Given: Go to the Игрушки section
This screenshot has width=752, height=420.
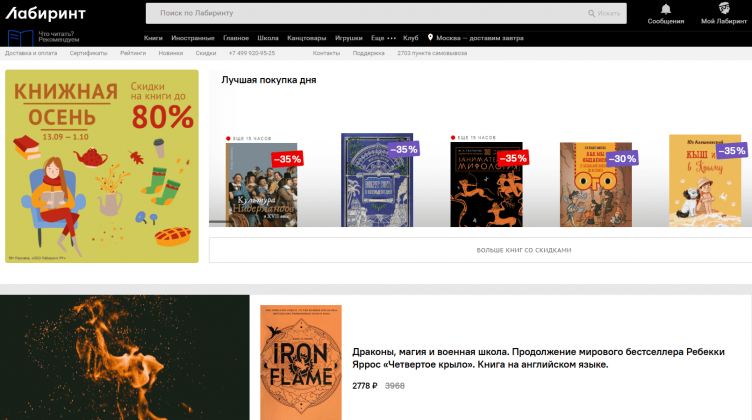Looking at the screenshot, I should pyautogui.click(x=348, y=37).
